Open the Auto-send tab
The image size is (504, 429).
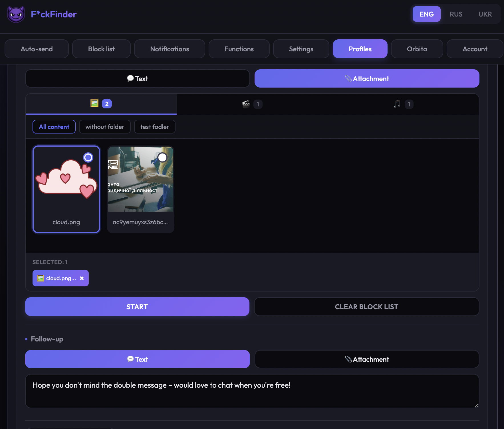point(37,49)
